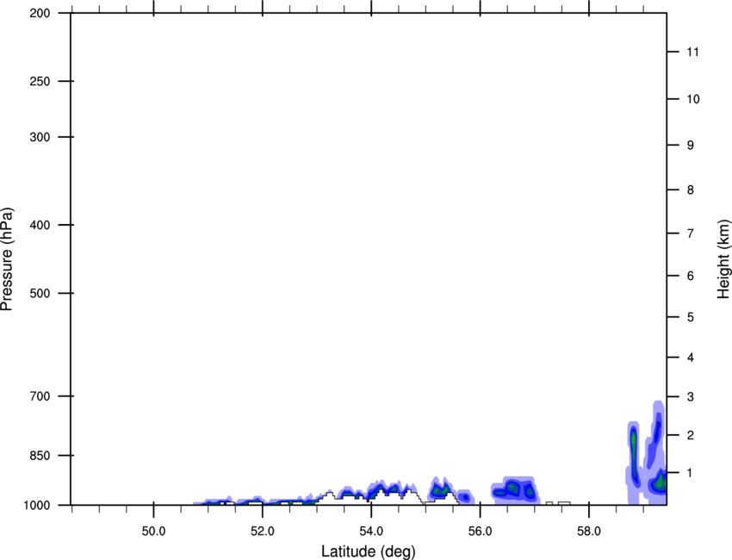
Task: Click the 'Height (km)' axis title
Action: tap(723, 259)
